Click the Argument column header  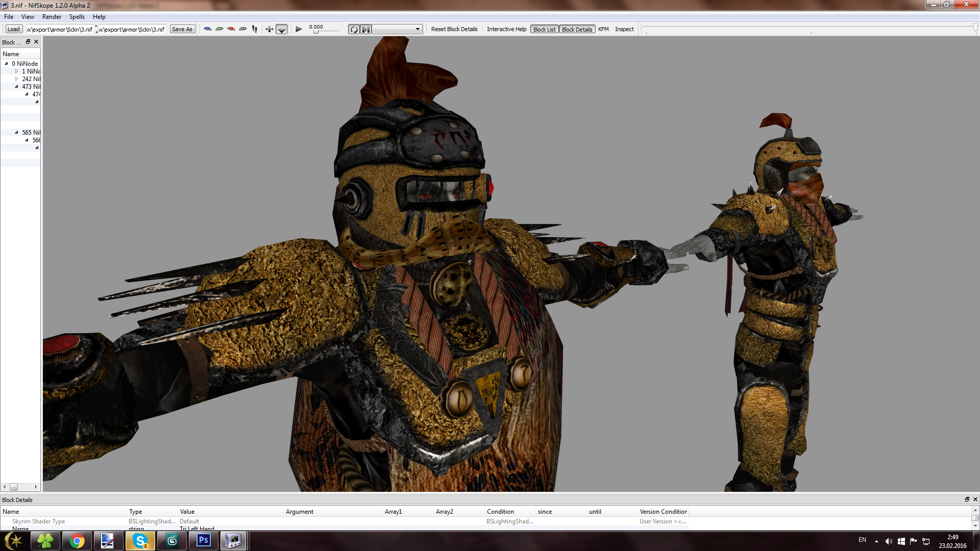[333, 512]
